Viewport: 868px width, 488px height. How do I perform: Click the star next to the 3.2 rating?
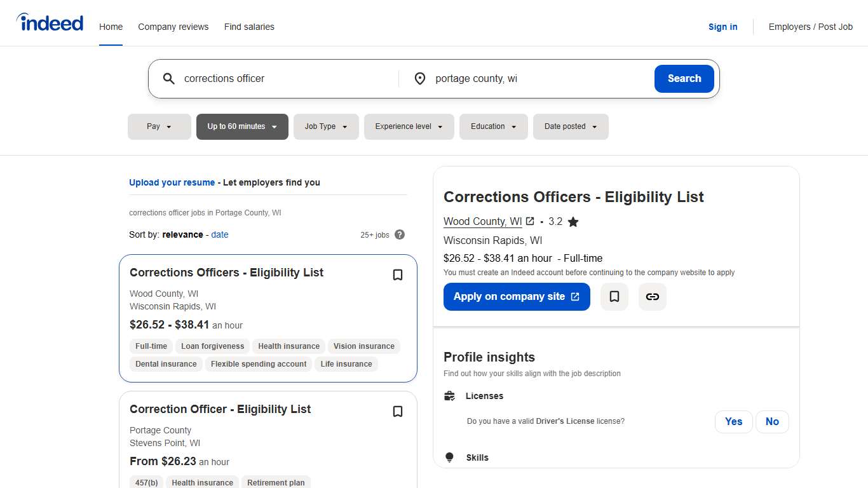[x=573, y=221]
